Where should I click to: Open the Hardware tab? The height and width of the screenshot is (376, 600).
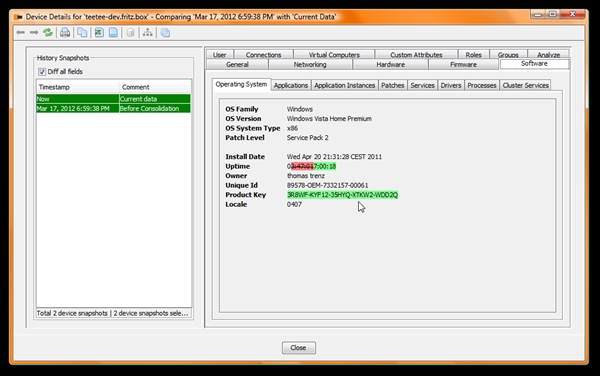(390, 64)
